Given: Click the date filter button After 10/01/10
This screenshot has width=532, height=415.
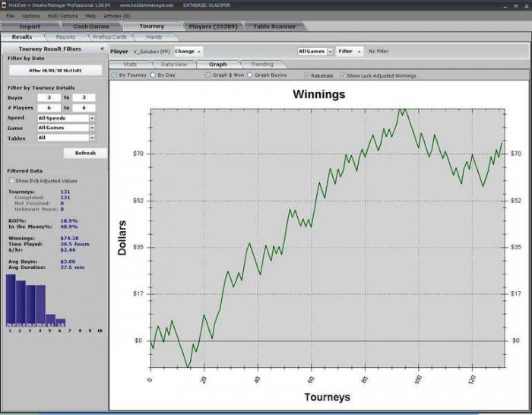Looking at the screenshot, I should coord(55,71).
